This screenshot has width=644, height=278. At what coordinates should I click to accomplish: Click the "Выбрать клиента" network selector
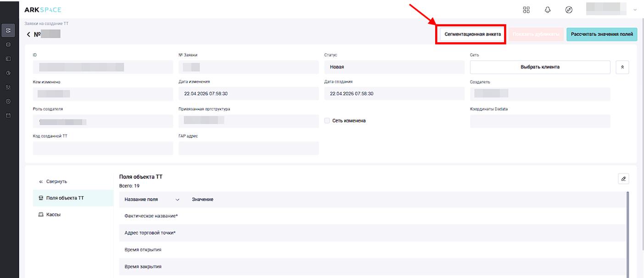[x=540, y=67]
